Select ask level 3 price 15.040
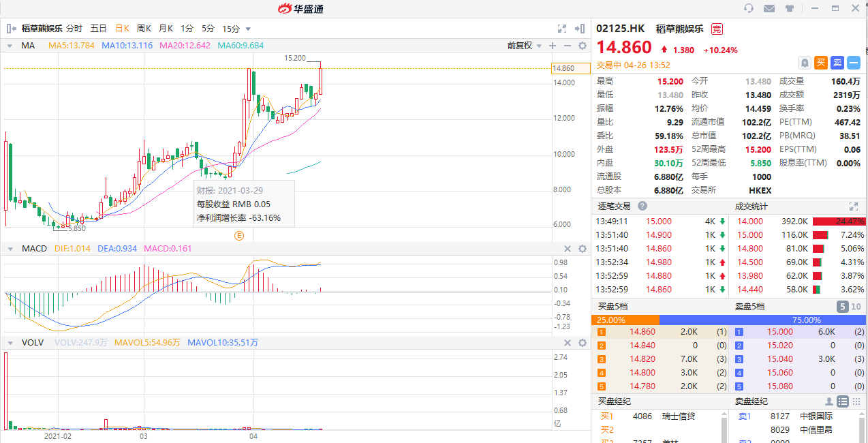 pyautogui.click(x=780, y=358)
